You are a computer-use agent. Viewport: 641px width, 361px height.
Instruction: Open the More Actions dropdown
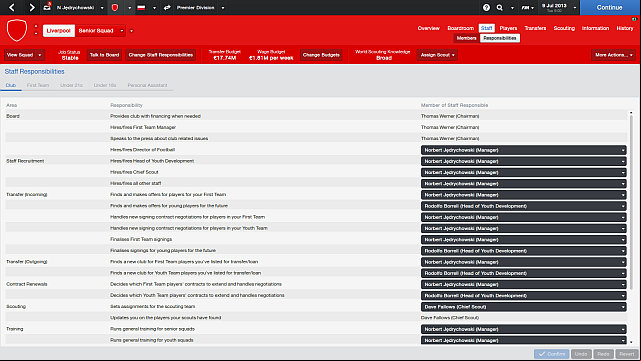[x=613, y=55]
